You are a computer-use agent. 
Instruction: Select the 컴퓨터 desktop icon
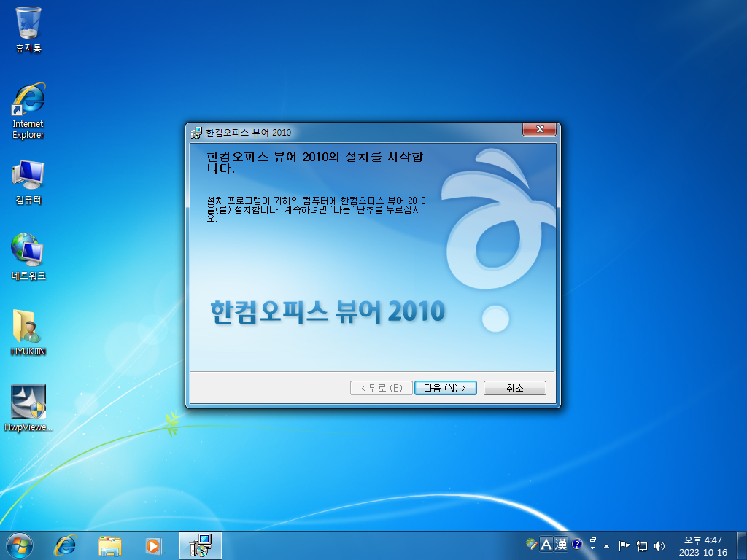[28, 183]
